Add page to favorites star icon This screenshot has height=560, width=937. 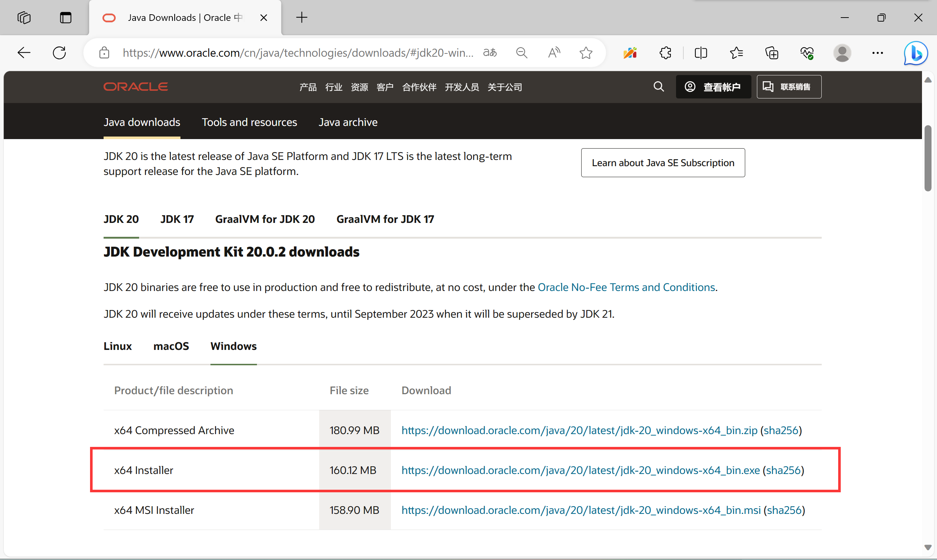click(586, 53)
